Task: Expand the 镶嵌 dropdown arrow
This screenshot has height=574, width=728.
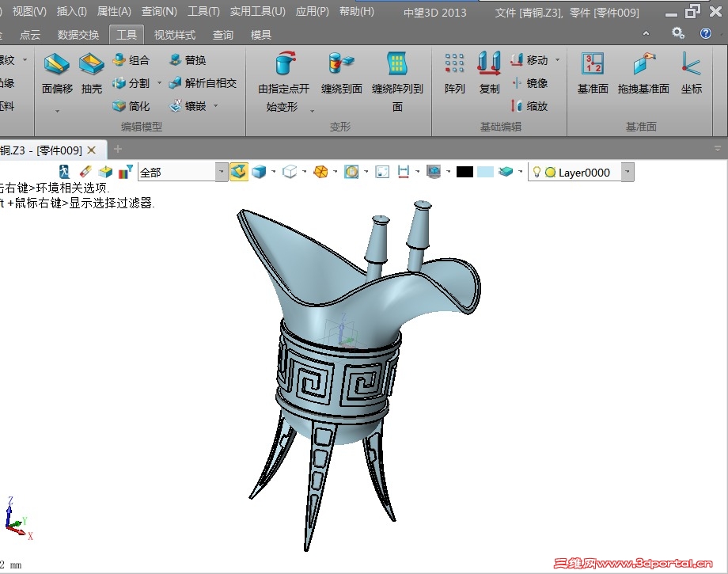Action: click(x=216, y=106)
